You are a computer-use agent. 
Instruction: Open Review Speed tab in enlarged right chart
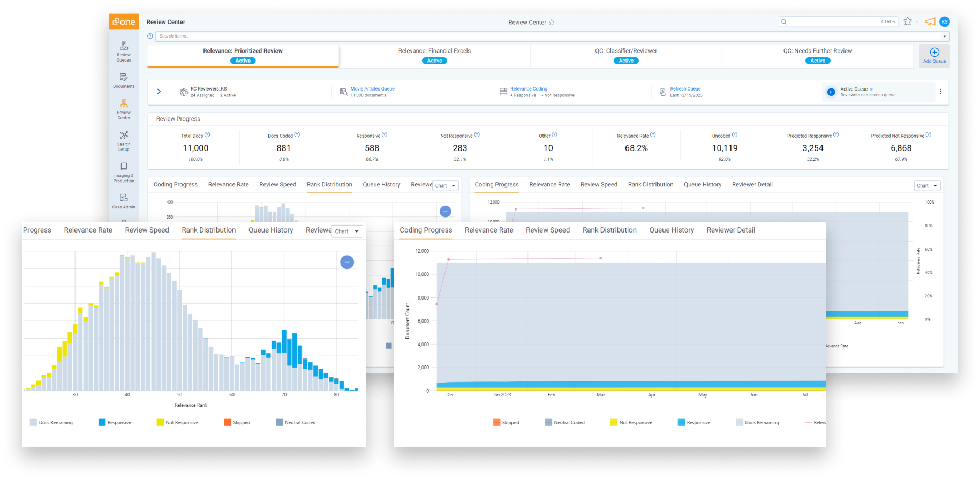coord(548,230)
